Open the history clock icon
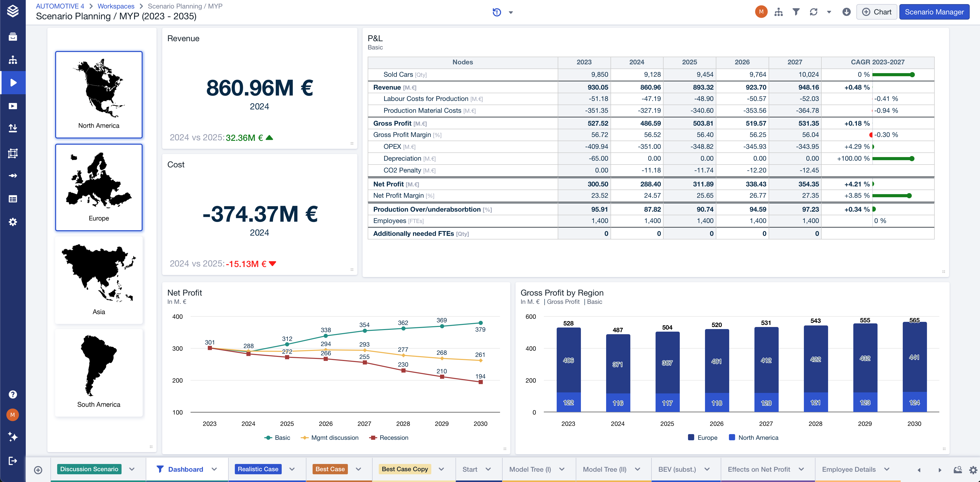Viewport: 980px width, 482px height. 496,12
